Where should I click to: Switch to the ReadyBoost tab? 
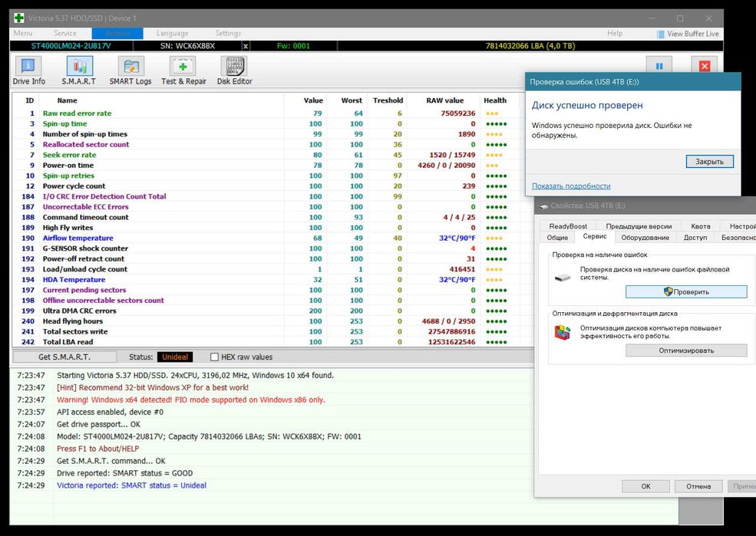(568, 226)
